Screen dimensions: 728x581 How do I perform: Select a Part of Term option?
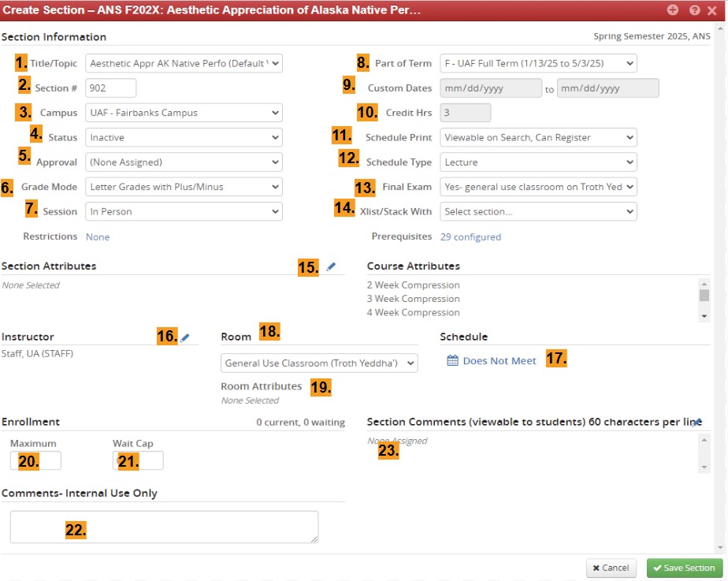538,63
